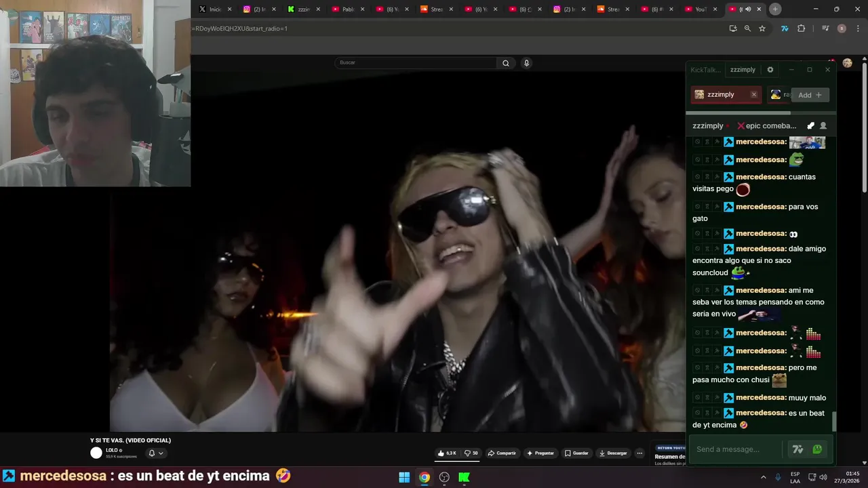Click the YouTube page vertical scrollbar
The height and width of the screenshot is (488, 868).
point(865,126)
